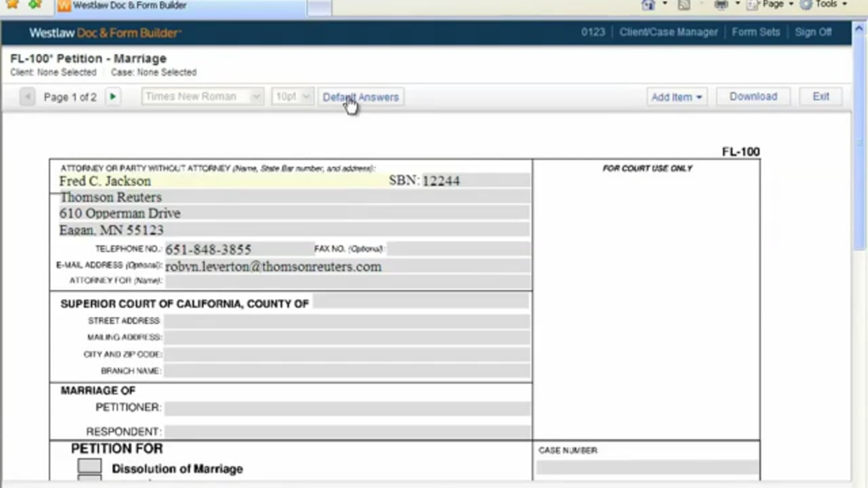Click the Add to Favorites icon

pos(35,4)
